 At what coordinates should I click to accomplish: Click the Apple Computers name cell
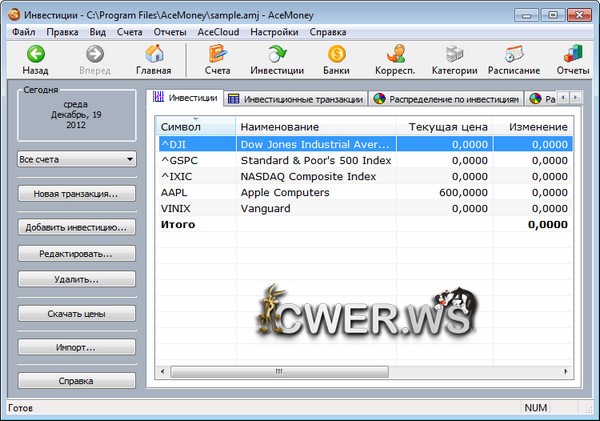[x=285, y=193]
